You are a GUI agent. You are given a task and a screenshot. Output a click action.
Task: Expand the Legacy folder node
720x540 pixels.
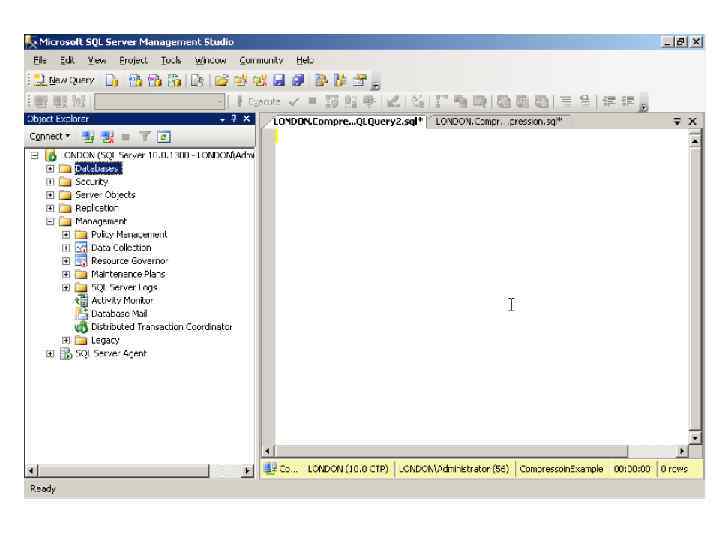[66, 340]
